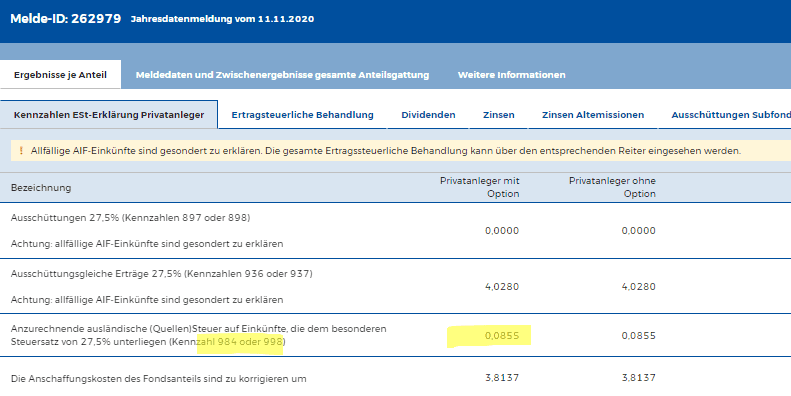Click the highlighted Kennzahl 984 oder 998 text

point(241,342)
